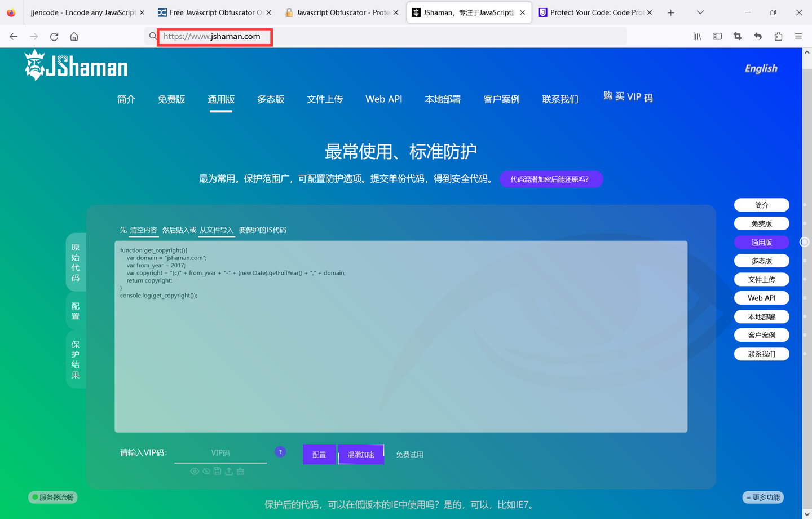Viewport: 812px width, 519px height.
Task: Click the English language link
Action: (760, 68)
